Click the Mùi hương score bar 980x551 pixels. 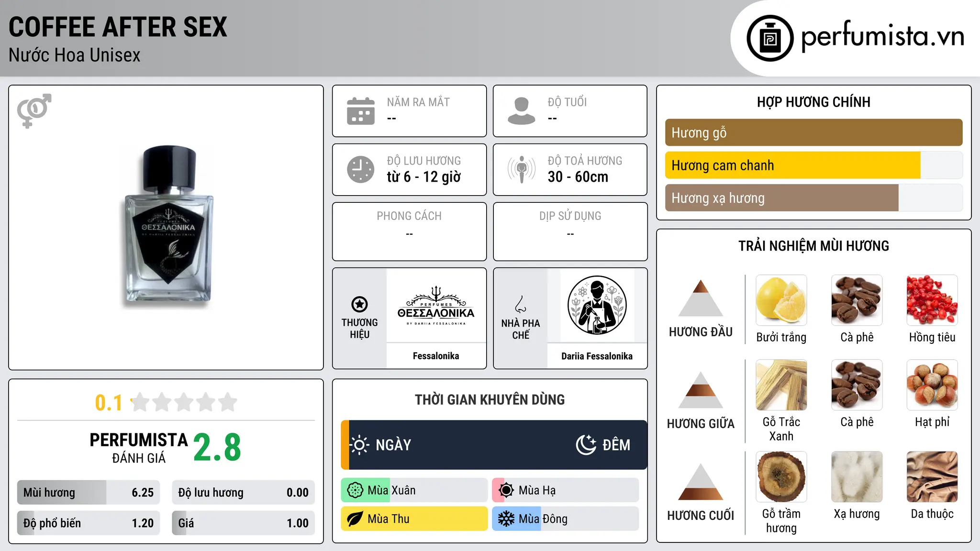89,492
